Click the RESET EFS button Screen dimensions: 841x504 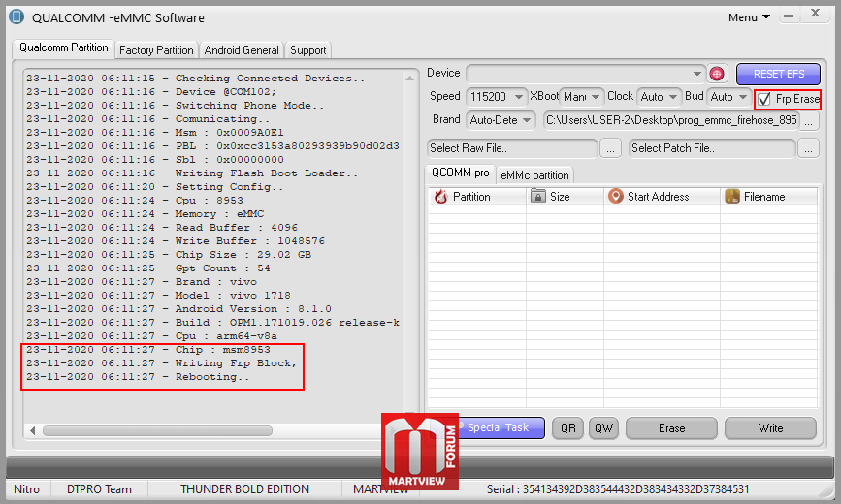pos(778,74)
